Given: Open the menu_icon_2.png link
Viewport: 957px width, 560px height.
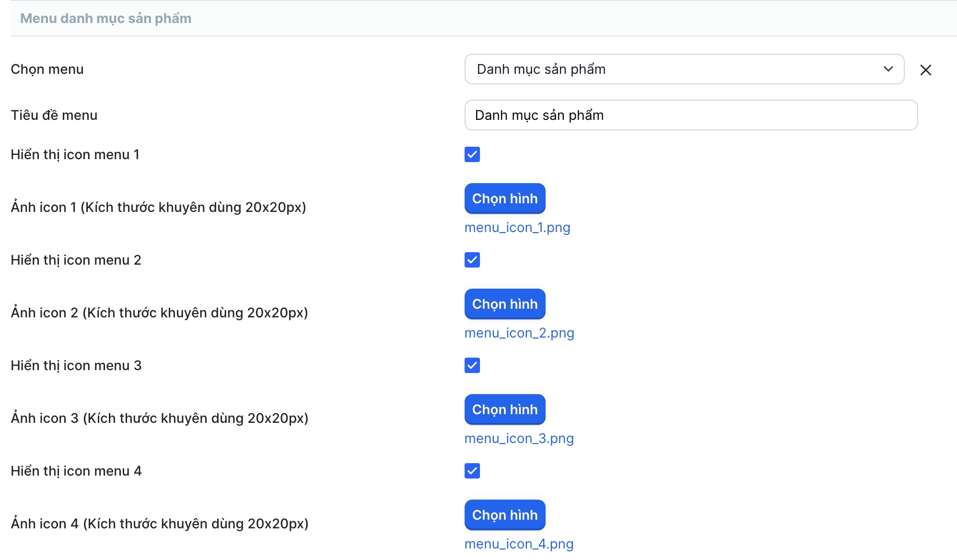Looking at the screenshot, I should [x=519, y=333].
